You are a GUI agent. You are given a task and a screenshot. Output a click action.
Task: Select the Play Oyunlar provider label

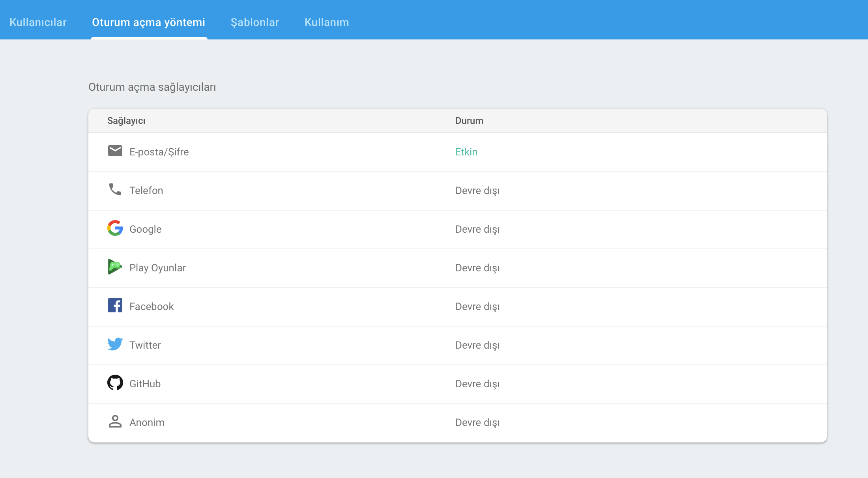[x=157, y=268]
